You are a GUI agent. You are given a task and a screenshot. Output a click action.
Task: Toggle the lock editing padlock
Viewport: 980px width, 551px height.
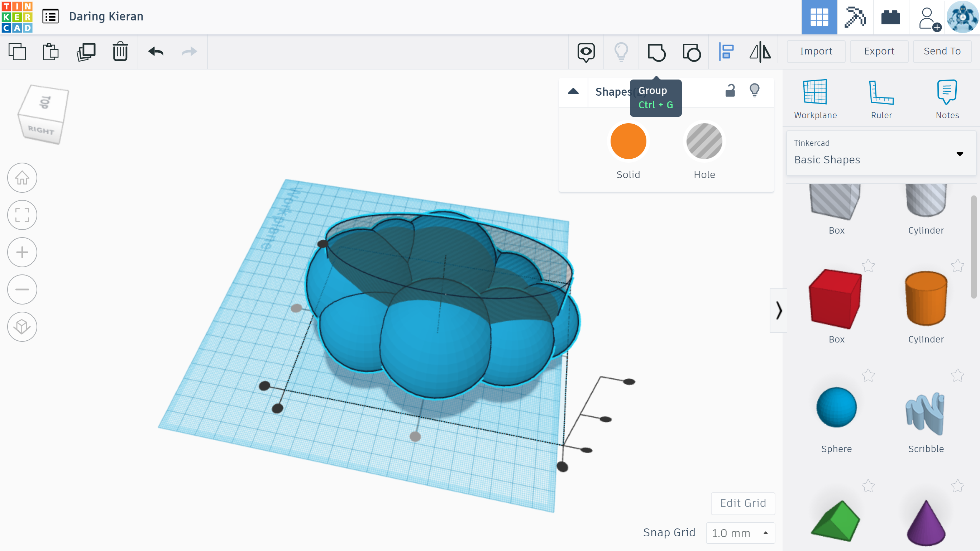coord(730,91)
